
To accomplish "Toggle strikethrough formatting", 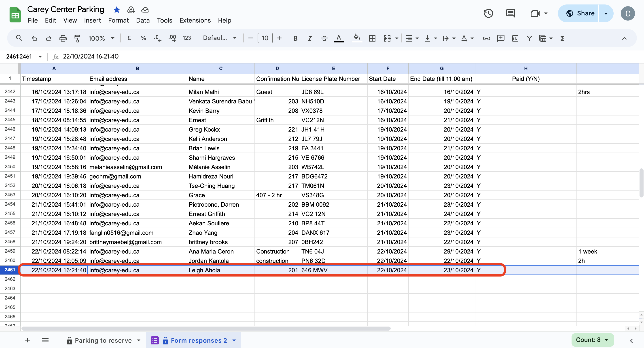I will (x=324, y=38).
